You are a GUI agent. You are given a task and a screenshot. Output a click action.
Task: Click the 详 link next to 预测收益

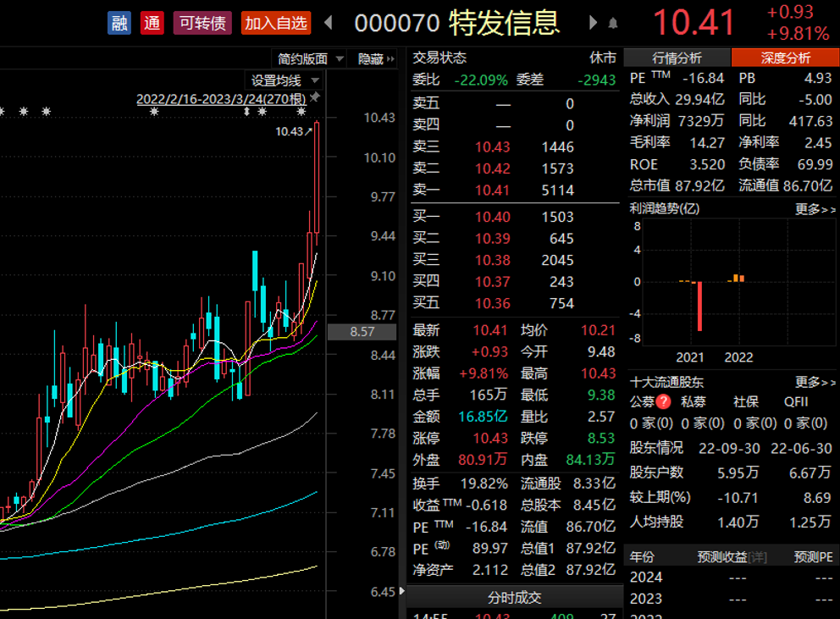[756, 555]
